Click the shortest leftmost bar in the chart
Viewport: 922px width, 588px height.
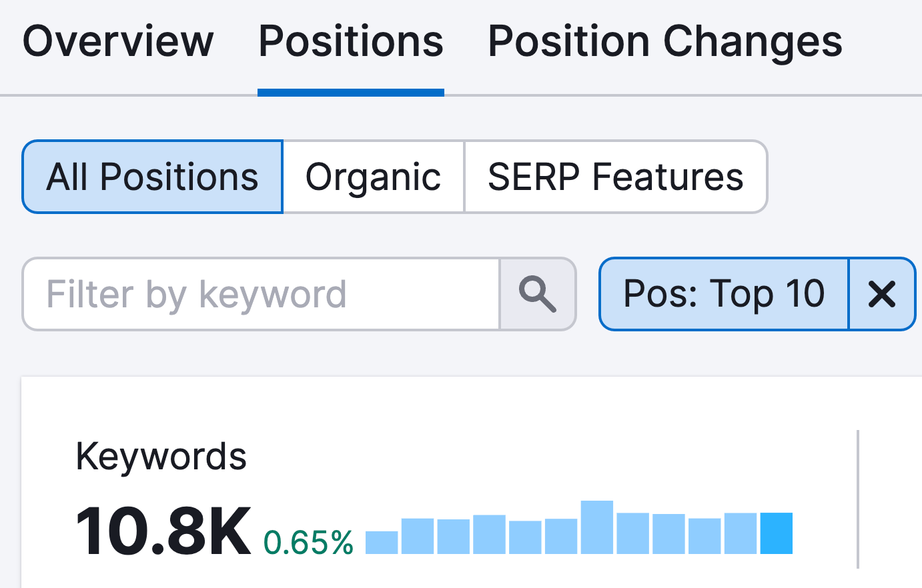(x=382, y=543)
